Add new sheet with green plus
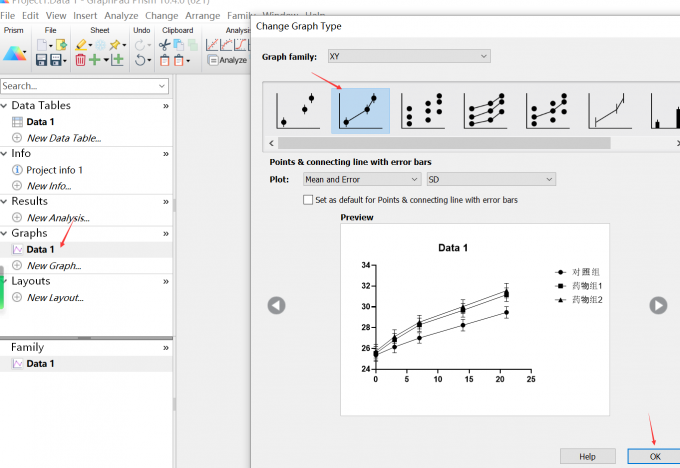 click(95, 60)
